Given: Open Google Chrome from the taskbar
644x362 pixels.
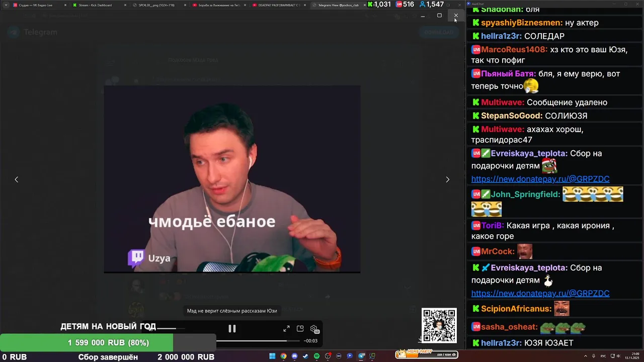Looking at the screenshot, I should point(283,356).
